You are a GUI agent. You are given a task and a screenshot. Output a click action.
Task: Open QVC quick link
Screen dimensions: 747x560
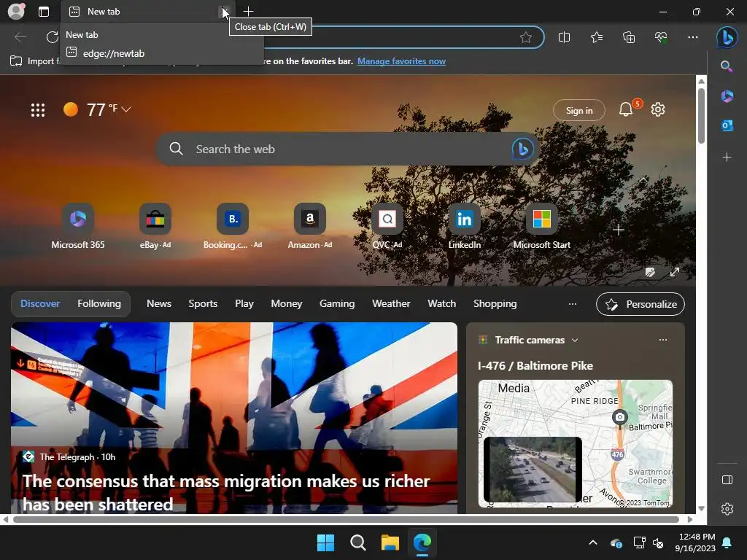387,227
